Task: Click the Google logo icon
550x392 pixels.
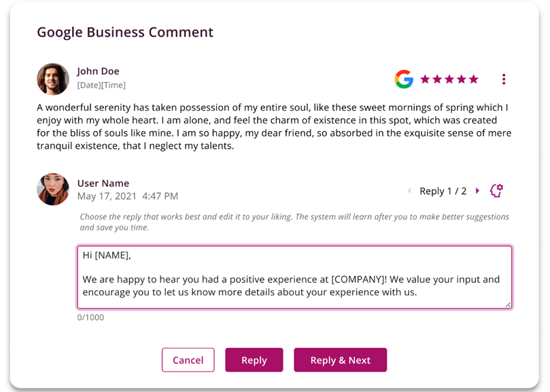Action: 404,79
